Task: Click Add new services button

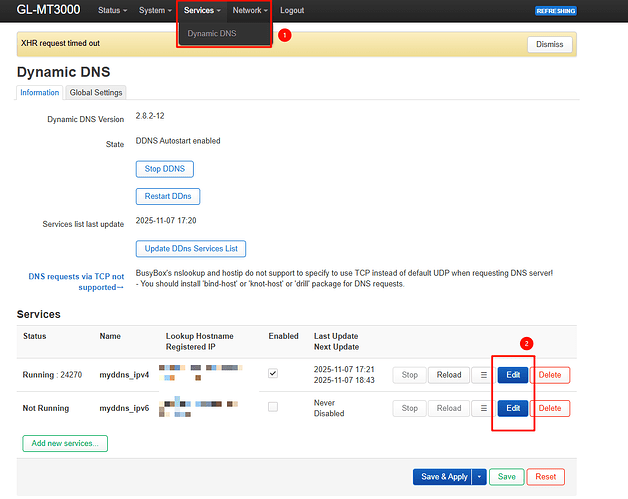Action: point(65,443)
